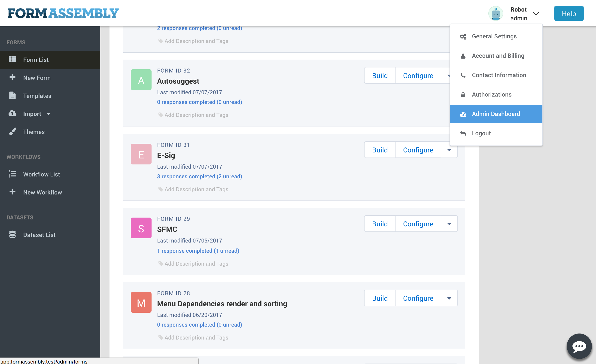Screen dimensions: 596x364
Task: Click the New Form plus icon
Action: coord(12,77)
